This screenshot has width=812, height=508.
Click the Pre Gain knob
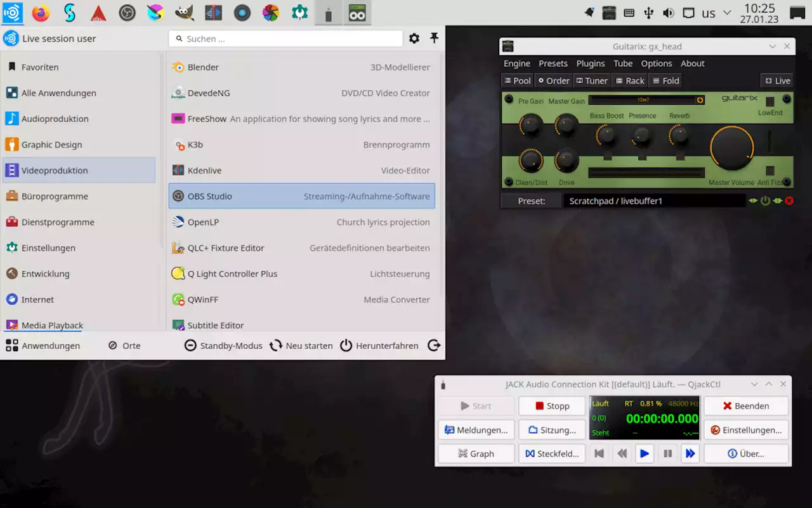[531, 125]
